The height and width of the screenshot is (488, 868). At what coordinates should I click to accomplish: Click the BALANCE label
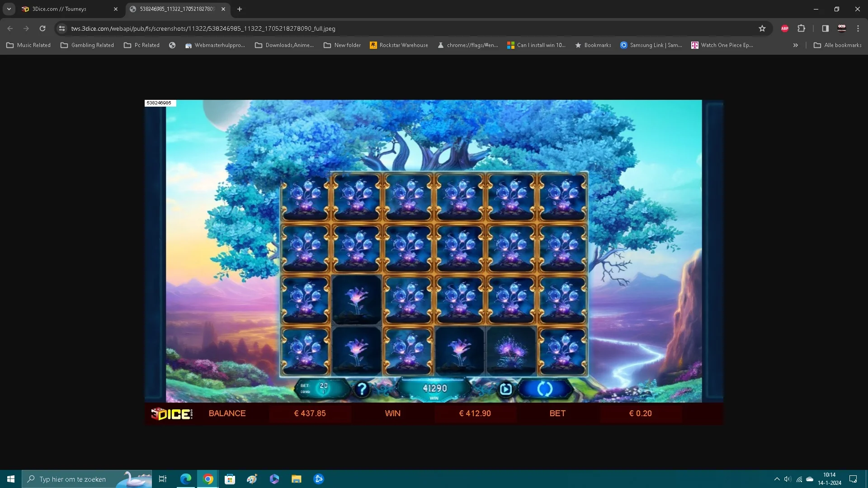point(227,413)
